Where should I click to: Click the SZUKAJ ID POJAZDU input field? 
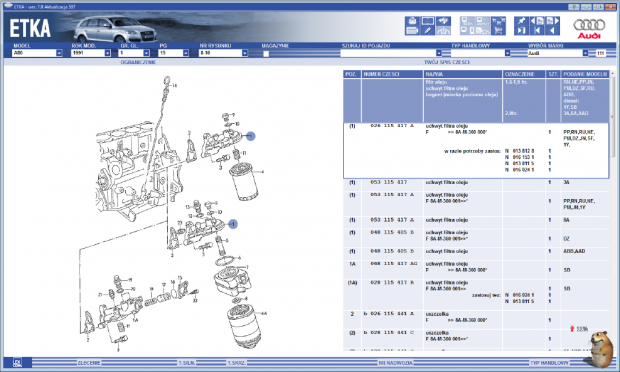click(391, 53)
